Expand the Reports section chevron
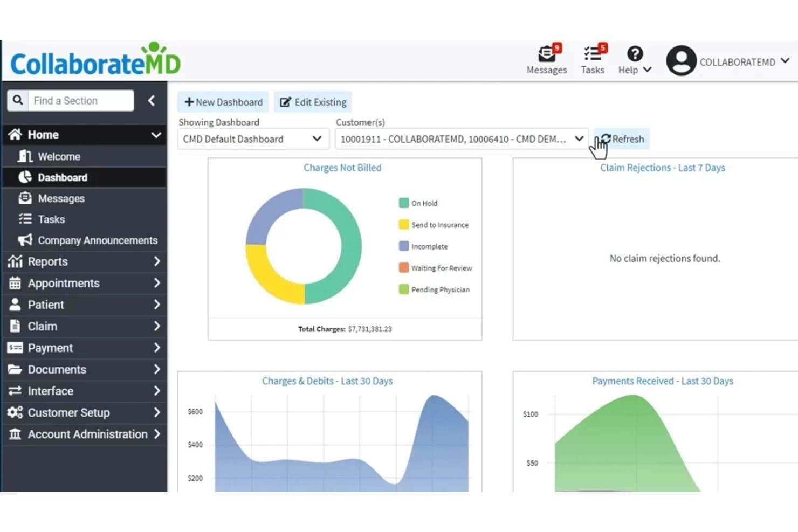798x532 pixels. [x=157, y=261]
